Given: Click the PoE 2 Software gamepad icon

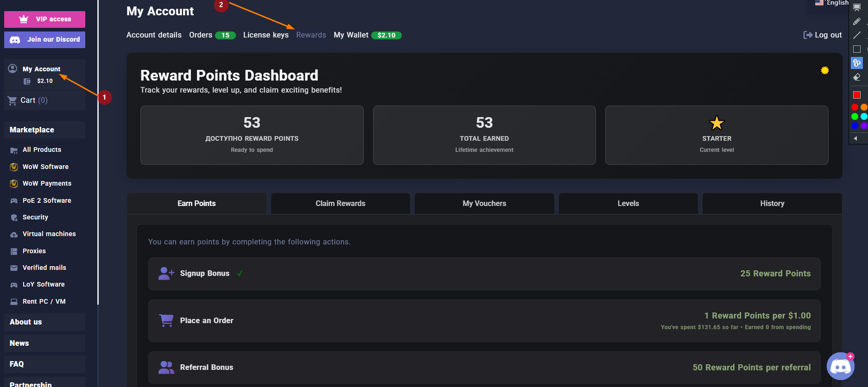Looking at the screenshot, I should (14, 201).
